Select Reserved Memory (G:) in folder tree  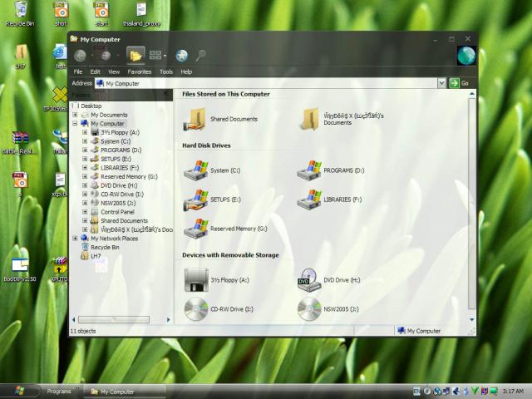point(124,177)
